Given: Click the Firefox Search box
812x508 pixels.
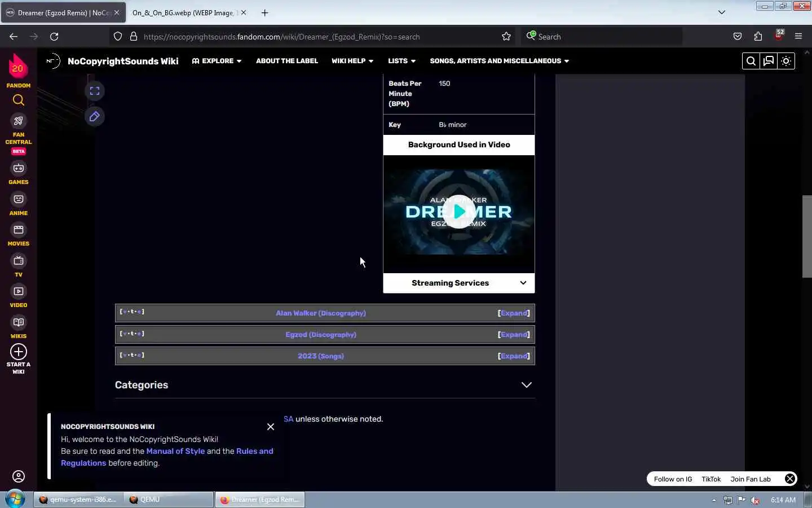Looking at the screenshot, I should [601, 37].
